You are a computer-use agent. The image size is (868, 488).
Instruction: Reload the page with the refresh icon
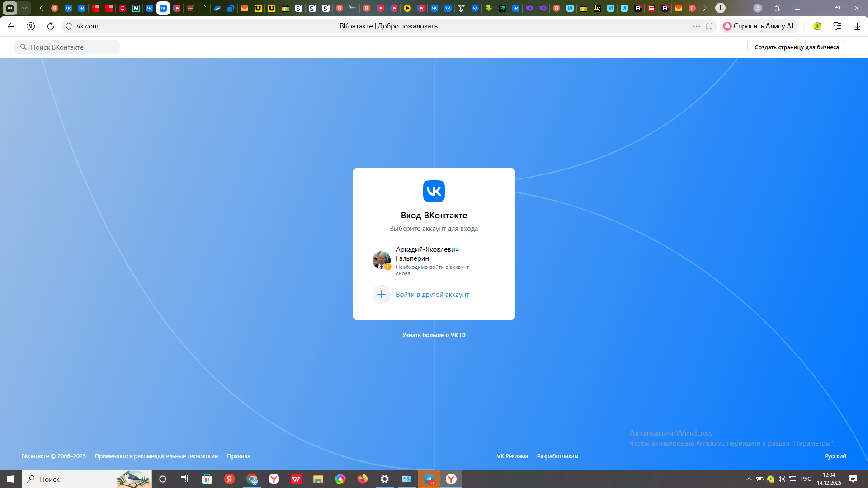click(x=51, y=26)
